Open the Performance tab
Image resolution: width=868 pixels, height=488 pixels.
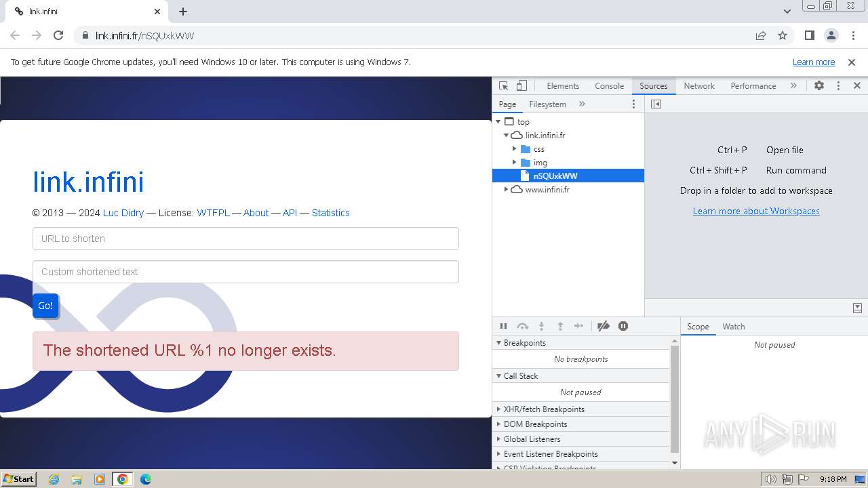click(753, 86)
